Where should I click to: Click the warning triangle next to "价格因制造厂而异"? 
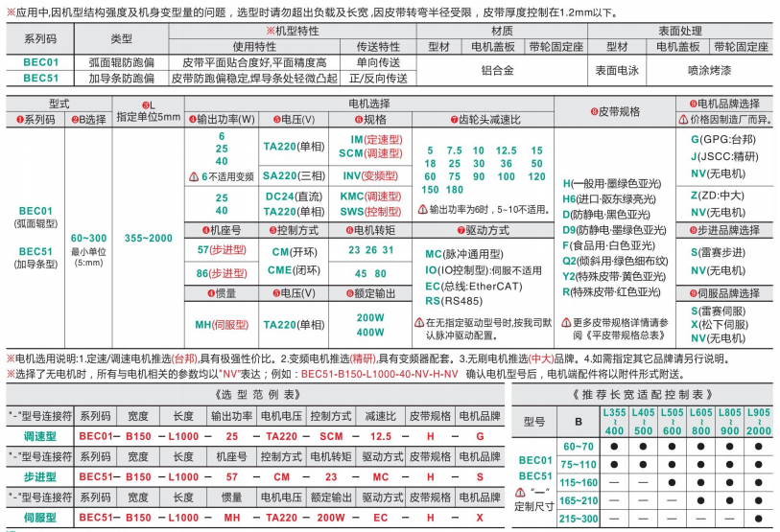click(x=682, y=120)
